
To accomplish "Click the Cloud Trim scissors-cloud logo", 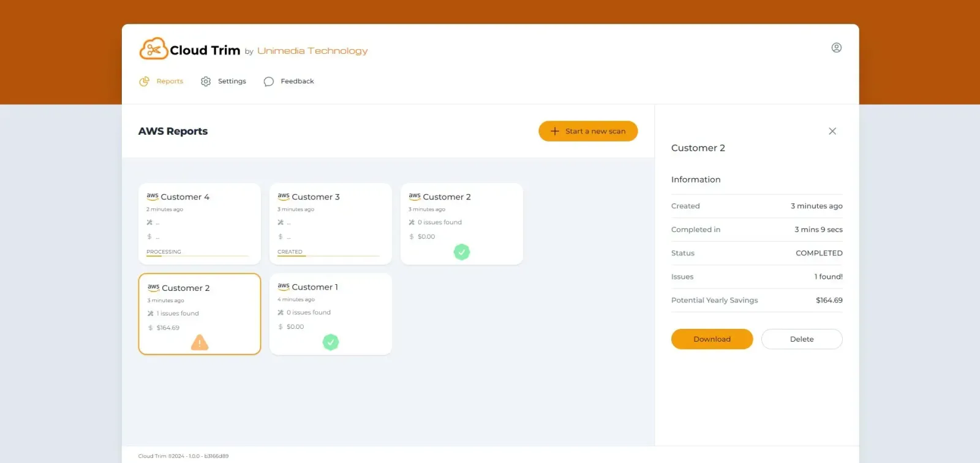I will (x=154, y=49).
